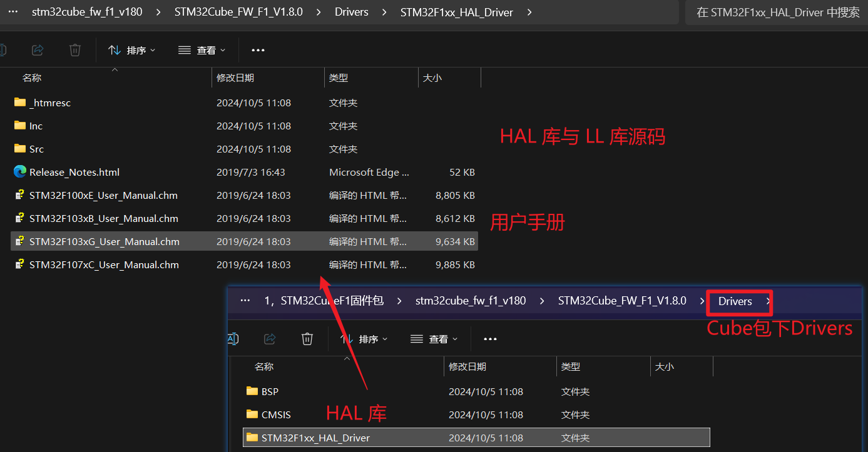Sort by 类型 column in lower window
Image resolution: width=868 pixels, height=452 pixels.
[571, 366]
